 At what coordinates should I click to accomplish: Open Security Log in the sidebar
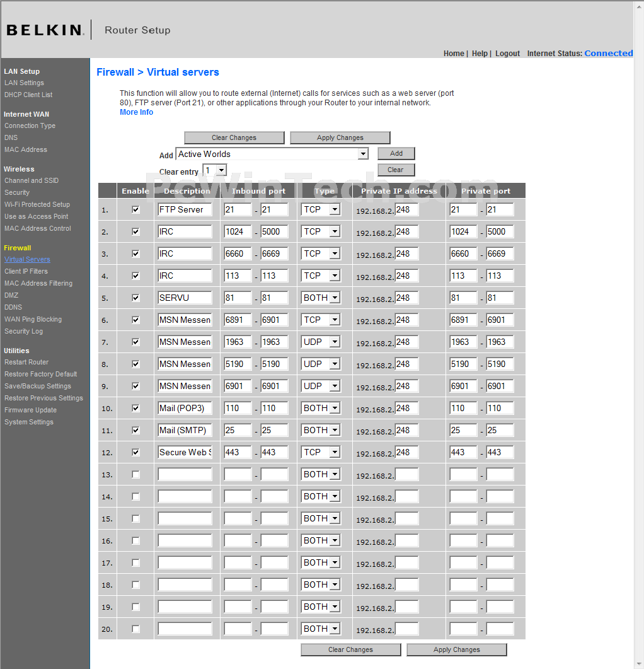pos(23,331)
